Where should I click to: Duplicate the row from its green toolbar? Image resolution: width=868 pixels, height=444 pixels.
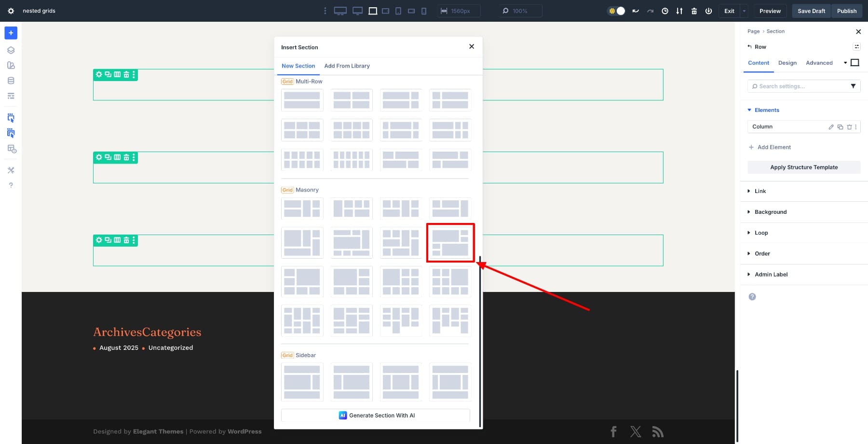coord(108,75)
